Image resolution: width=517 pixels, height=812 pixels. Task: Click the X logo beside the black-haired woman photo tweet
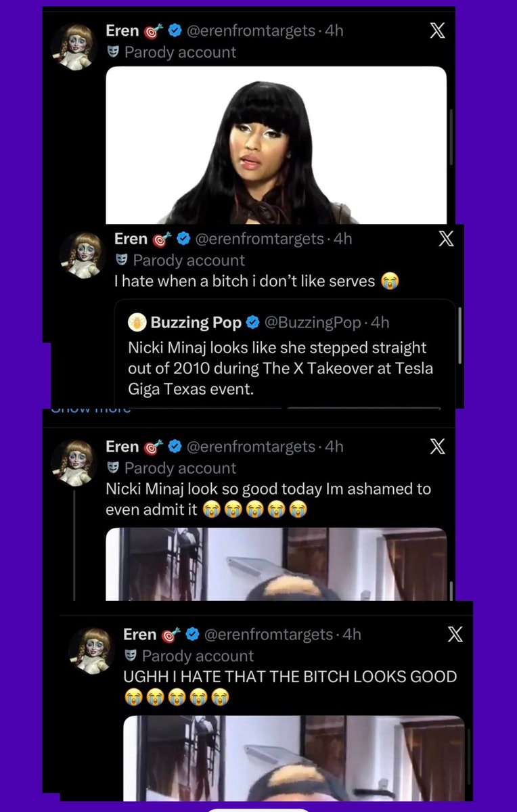438,30
